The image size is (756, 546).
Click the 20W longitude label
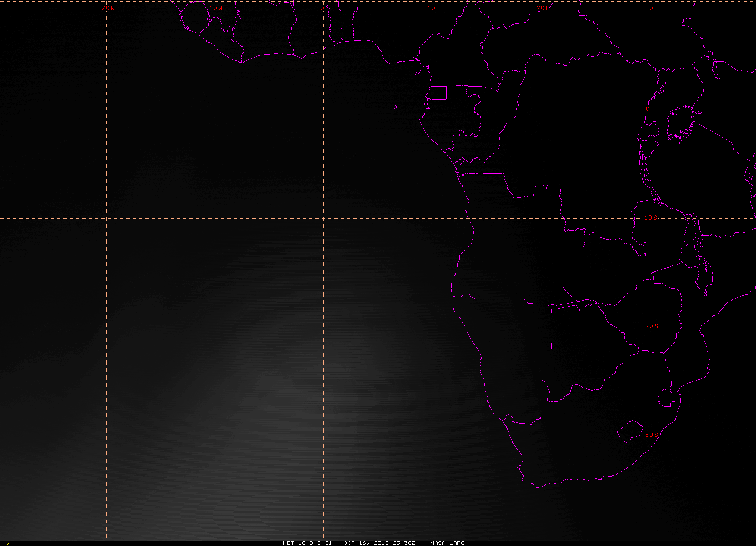(x=108, y=8)
